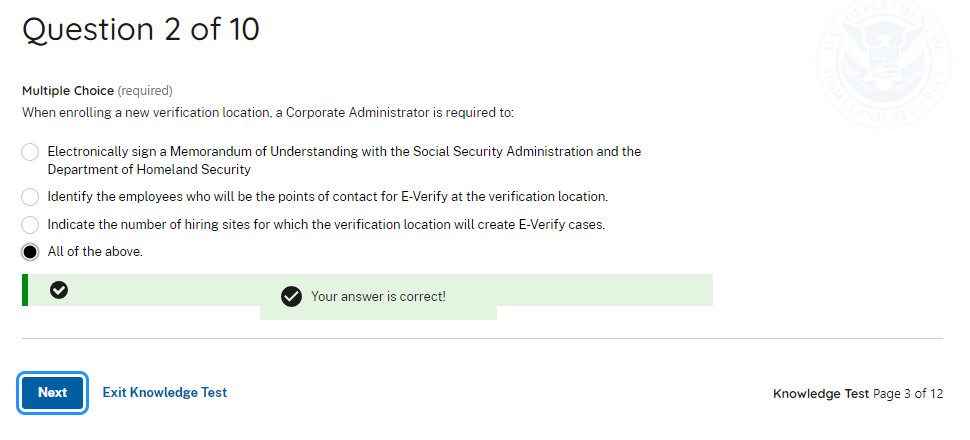Choose the radio button for identifying points of contact
The height and width of the screenshot is (440, 970).
coord(30,197)
